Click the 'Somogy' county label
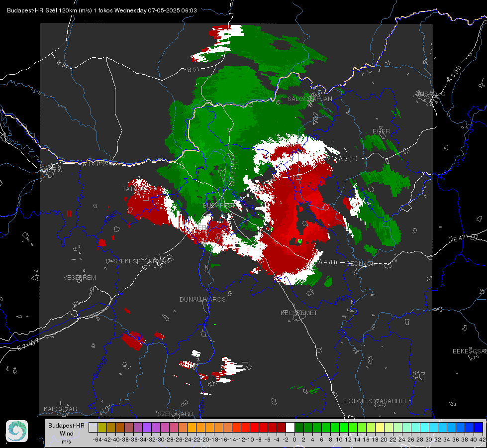The height and width of the screenshot is (448, 487). (x=99, y=368)
